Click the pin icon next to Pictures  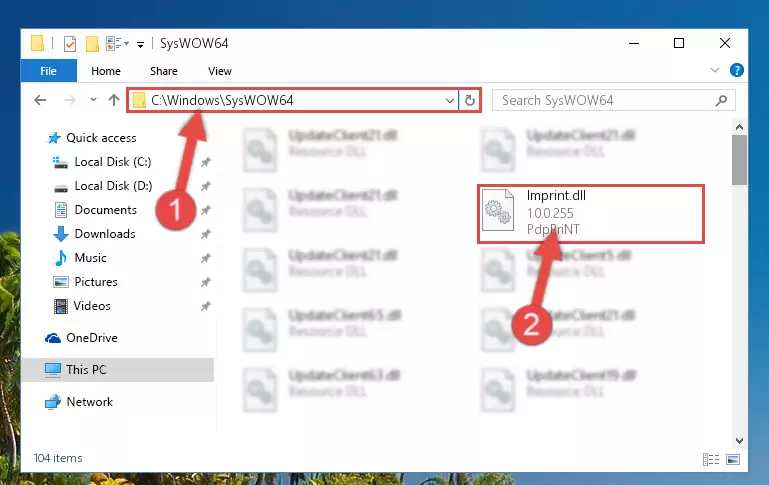(205, 282)
